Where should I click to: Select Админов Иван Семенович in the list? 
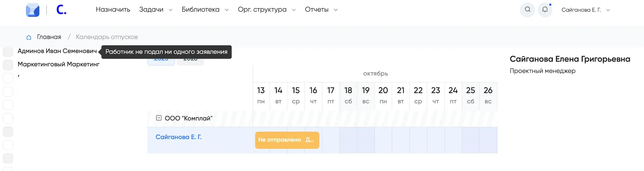(57, 51)
